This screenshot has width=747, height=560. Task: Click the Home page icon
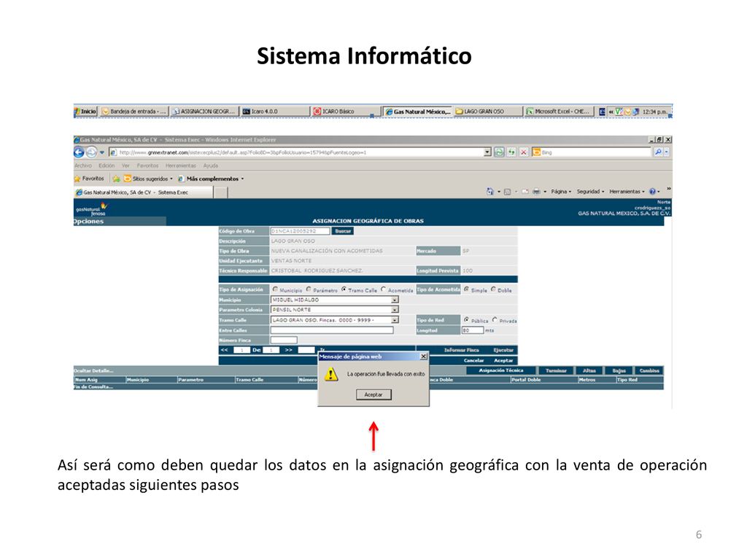[x=489, y=192]
